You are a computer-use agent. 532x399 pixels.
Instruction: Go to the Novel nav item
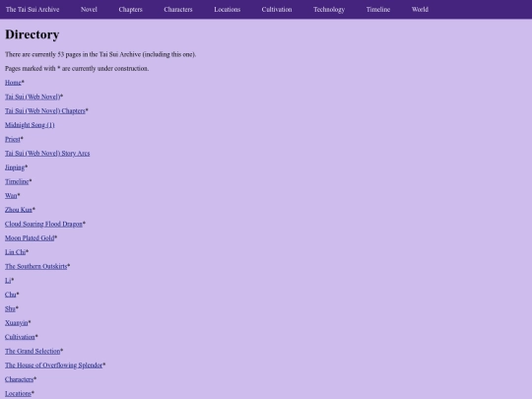pyautogui.click(x=89, y=10)
